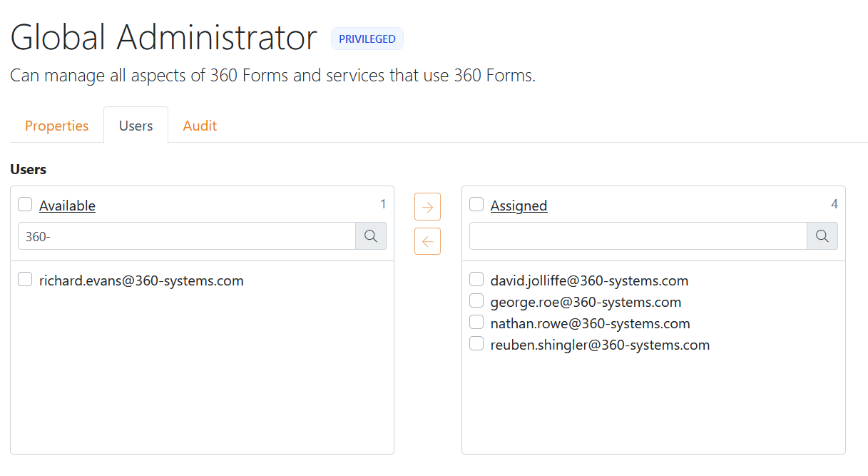Check the david.jolliffe@360-systems.com checkbox

[x=476, y=280]
